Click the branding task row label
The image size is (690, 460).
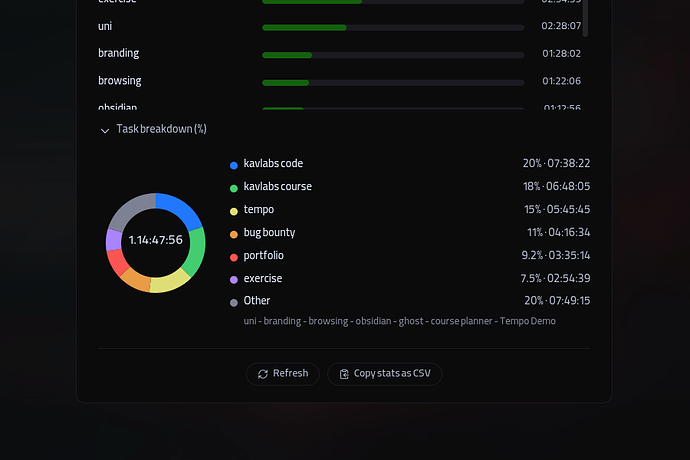click(118, 53)
